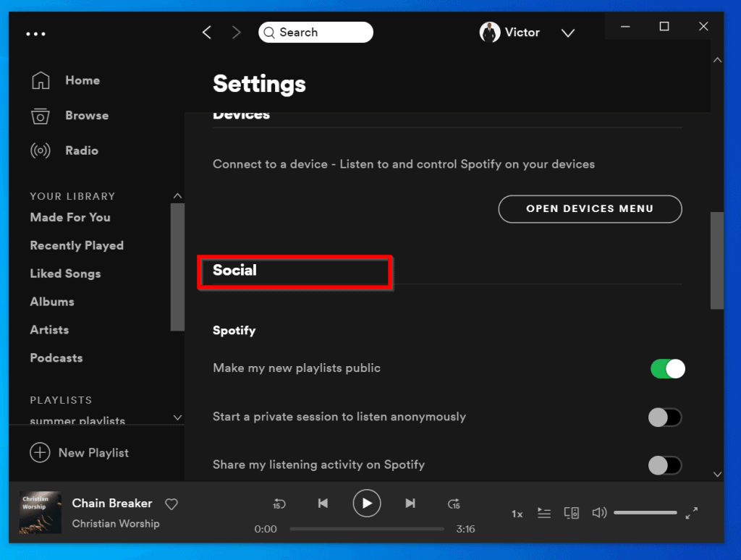Click the Browse box icon
This screenshot has width=741, height=560.
(x=41, y=116)
